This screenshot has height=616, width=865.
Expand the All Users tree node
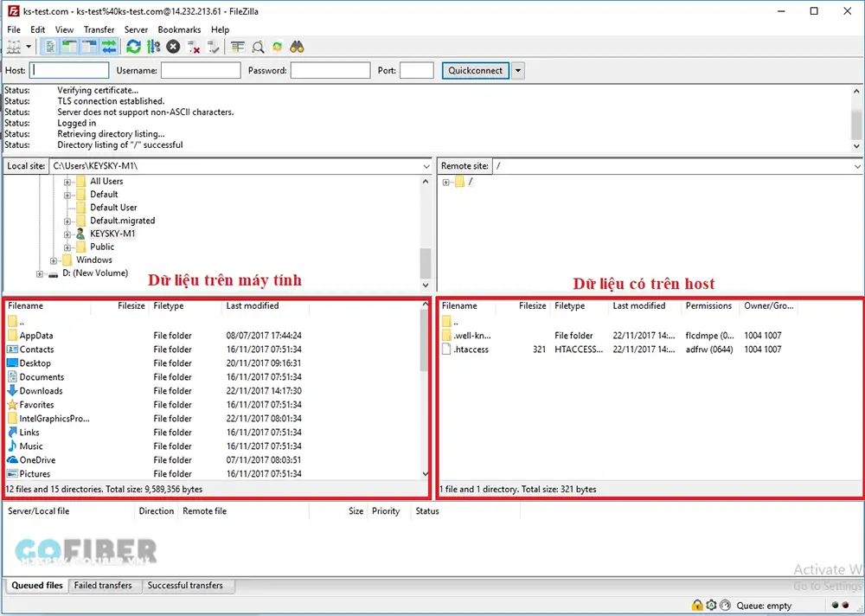(67, 182)
